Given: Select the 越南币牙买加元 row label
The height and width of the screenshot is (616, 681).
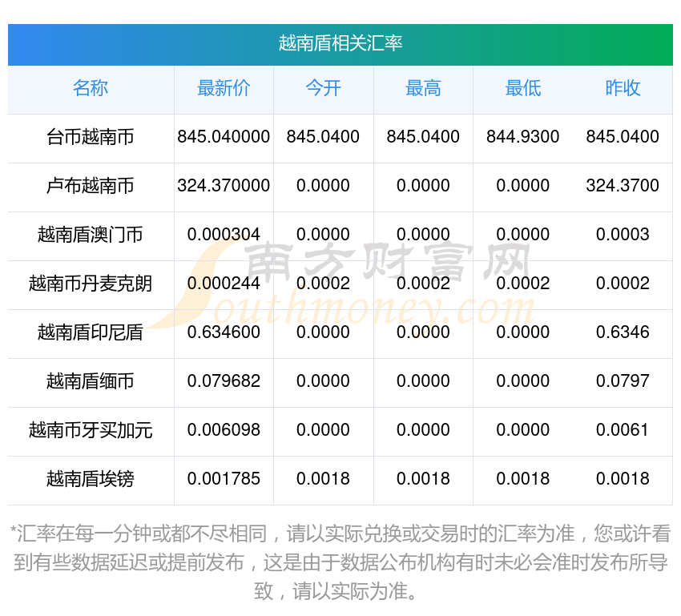Looking at the screenshot, I should coord(91,430).
